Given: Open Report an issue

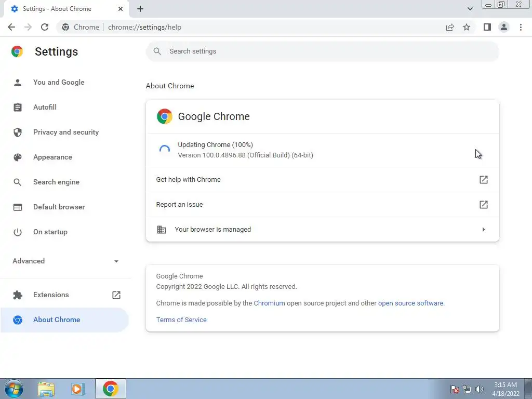Looking at the screenshot, I should coord(322,205).
